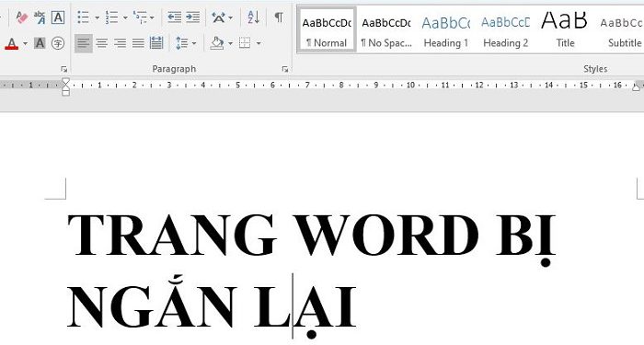Open line and paragraph spacing
This screenshot has height=345, width=644.
(181, 43)
